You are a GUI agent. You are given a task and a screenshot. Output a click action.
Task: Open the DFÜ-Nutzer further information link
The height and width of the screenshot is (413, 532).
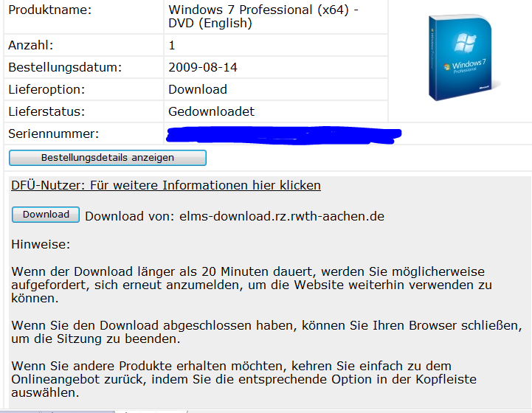tap(166, 186)
